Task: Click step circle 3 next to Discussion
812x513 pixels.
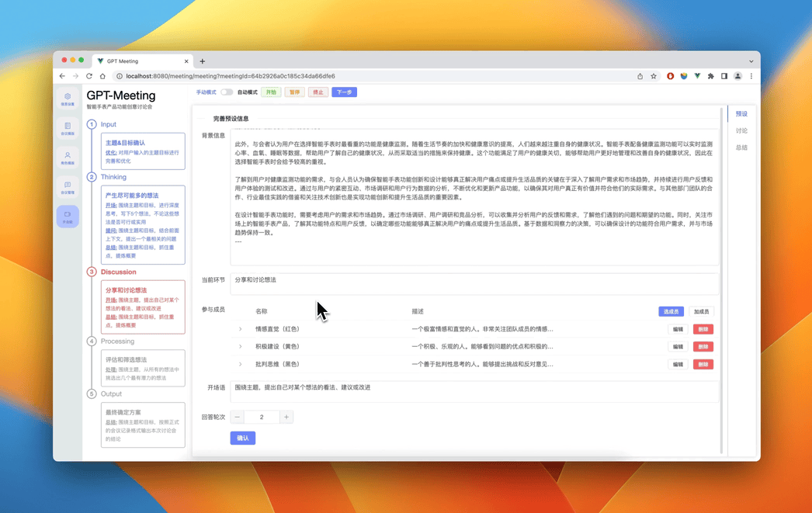Action: 92,272
